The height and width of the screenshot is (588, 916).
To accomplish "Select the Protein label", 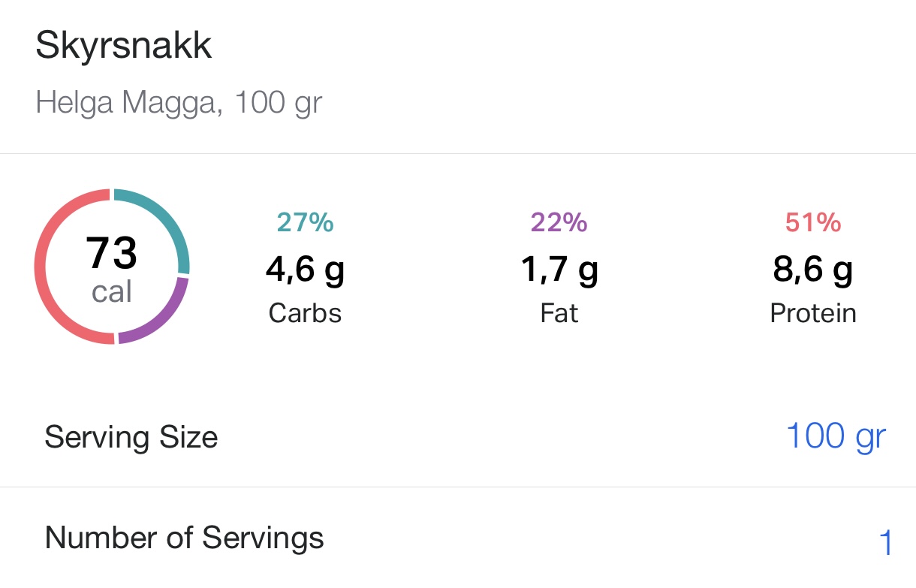I will point(812,313).
